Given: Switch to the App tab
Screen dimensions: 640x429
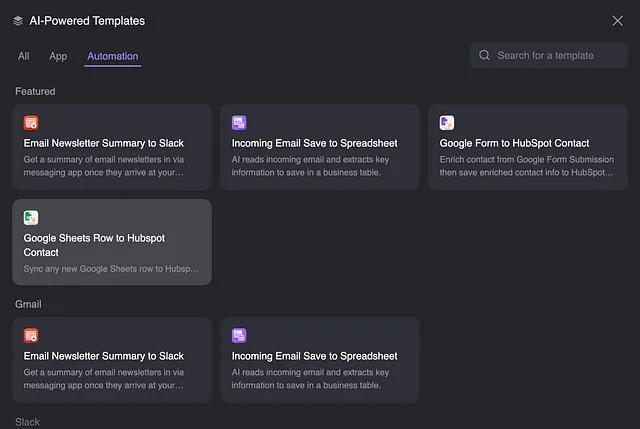Looking at the screenshot, I should pyautogui.click(x=58, y=56).
